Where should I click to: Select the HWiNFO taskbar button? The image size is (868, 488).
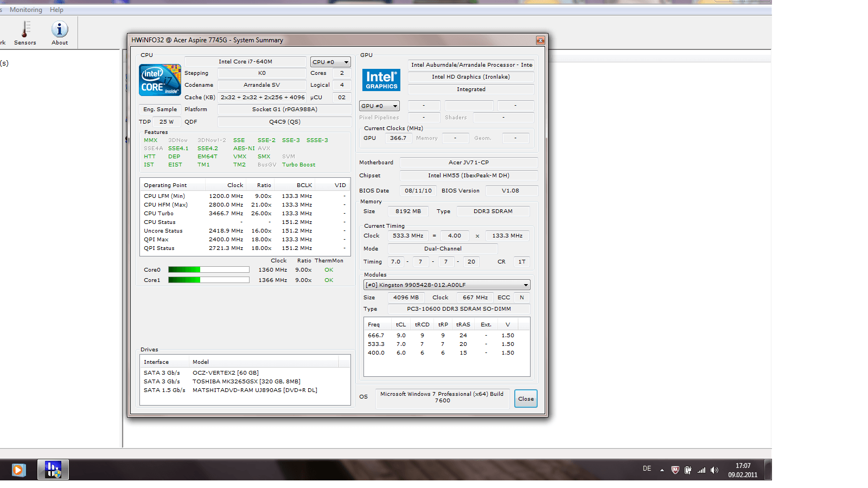click(x=53, y=470)
